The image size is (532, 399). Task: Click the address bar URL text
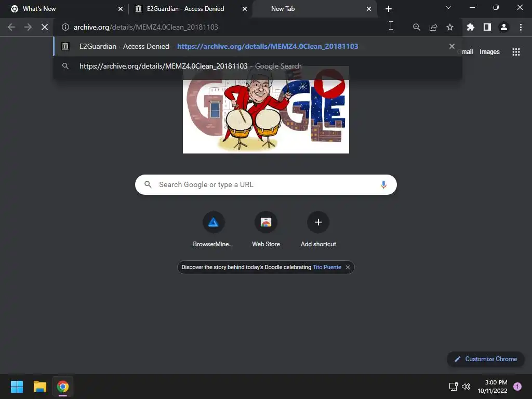(146, 27)
